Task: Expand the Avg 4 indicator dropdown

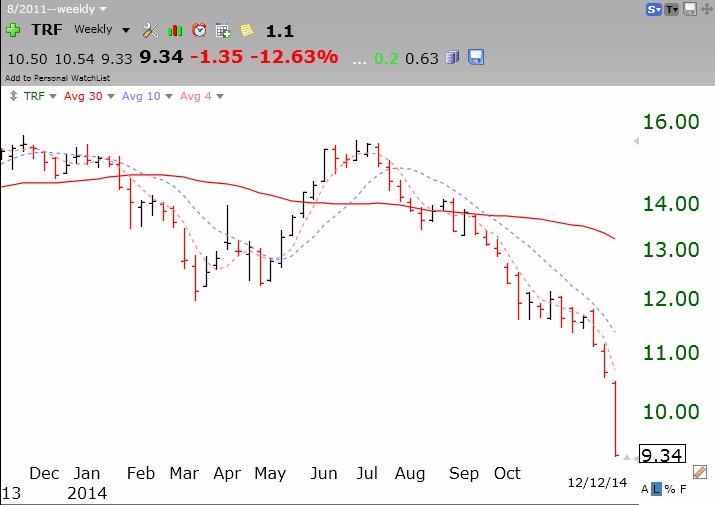Action: pos(220,96)
